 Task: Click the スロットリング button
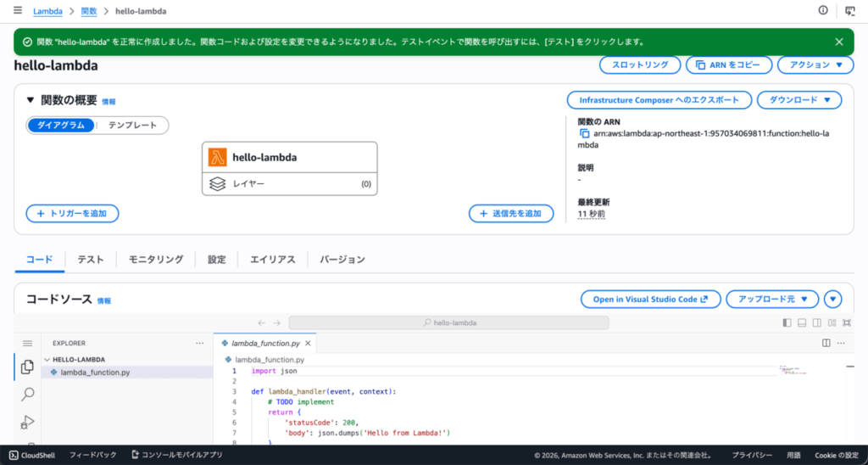click(640, 64)
